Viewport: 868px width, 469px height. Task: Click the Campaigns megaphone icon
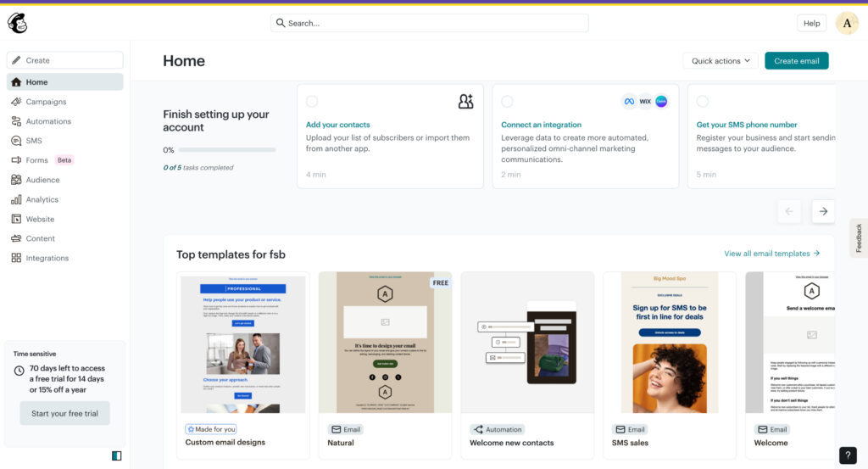[16, 101]
